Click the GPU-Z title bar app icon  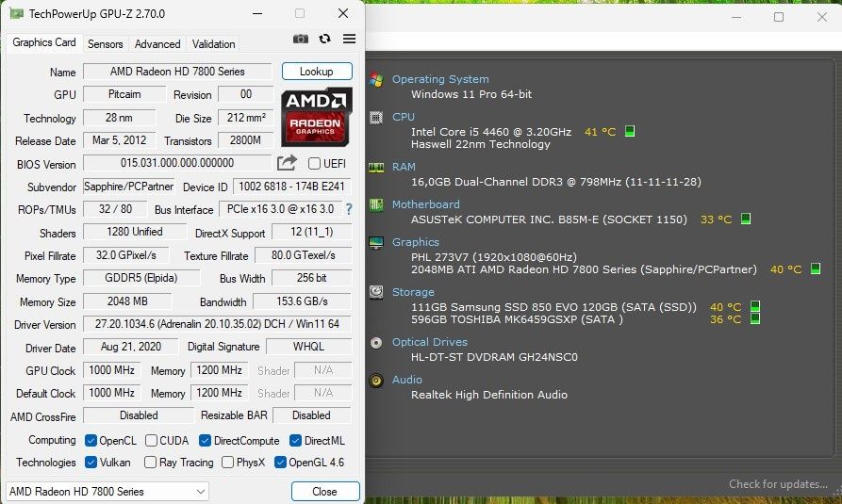(17, 13)
